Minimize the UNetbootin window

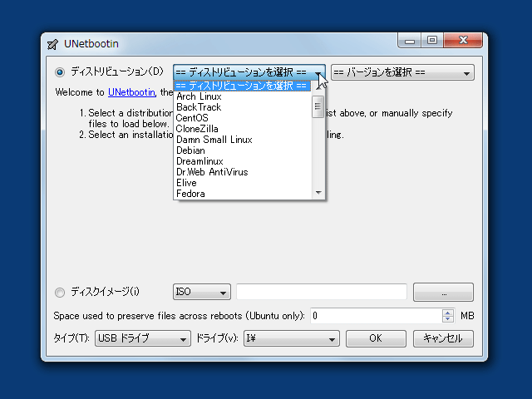410,41
